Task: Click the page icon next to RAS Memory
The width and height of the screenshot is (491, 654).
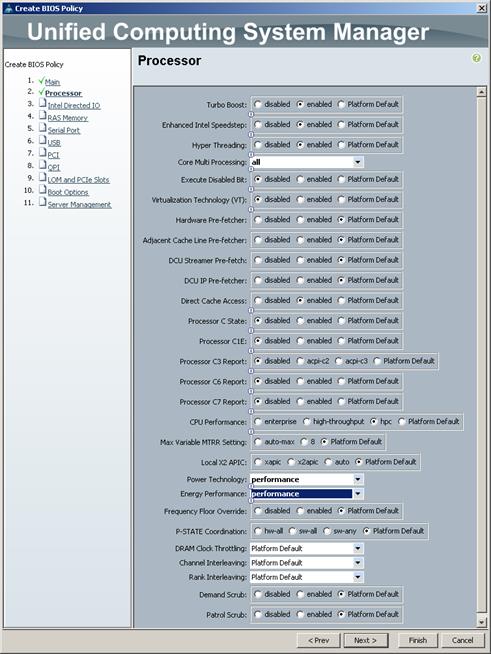Action: pyautogui.click(x=43, y=115)
